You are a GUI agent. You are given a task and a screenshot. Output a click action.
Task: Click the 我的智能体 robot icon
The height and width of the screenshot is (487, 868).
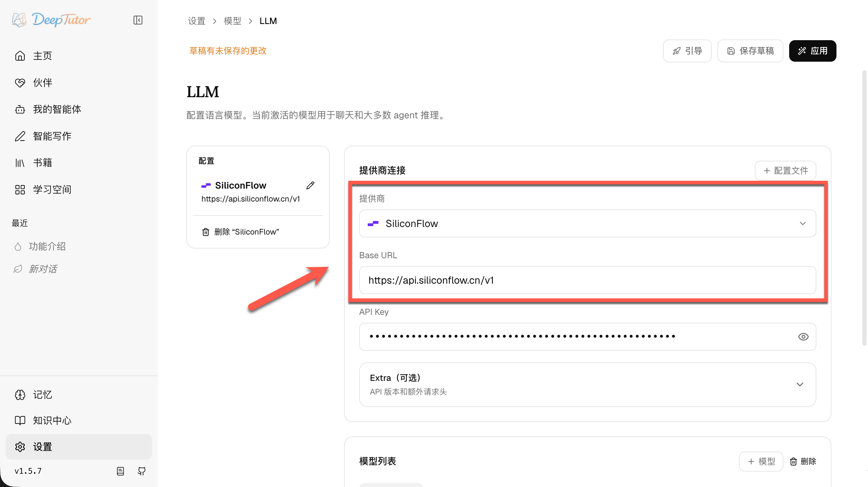click(x=20, y=109)
